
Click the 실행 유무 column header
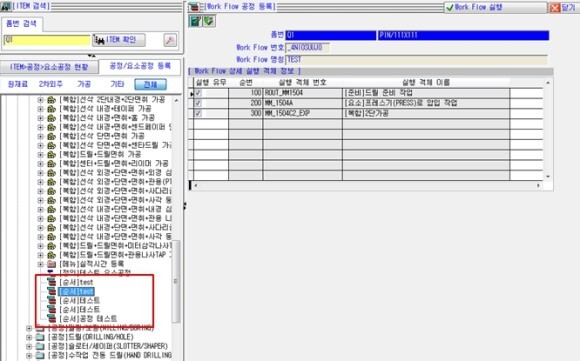click(x=211, y=82)
